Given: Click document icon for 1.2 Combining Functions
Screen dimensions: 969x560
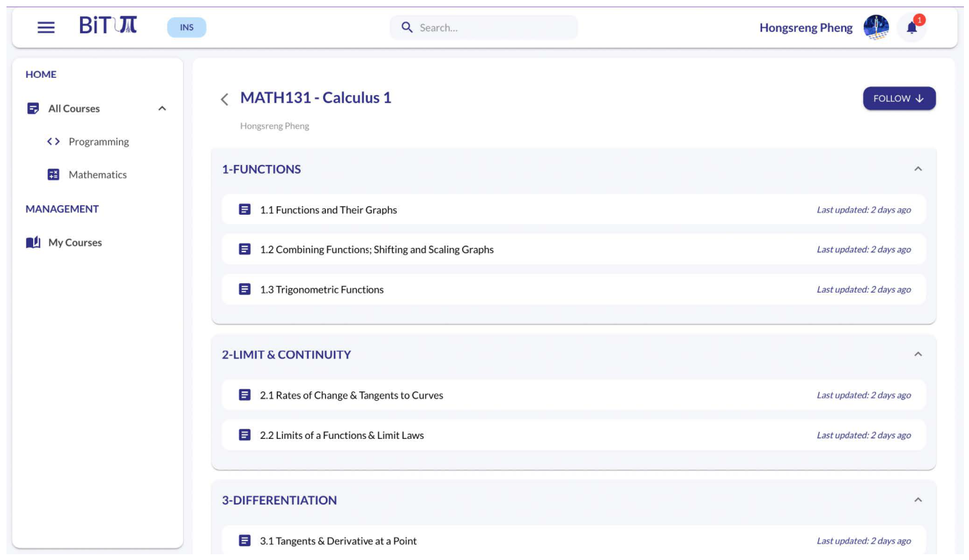Looking at the screenshot, I should click(245, 249).
